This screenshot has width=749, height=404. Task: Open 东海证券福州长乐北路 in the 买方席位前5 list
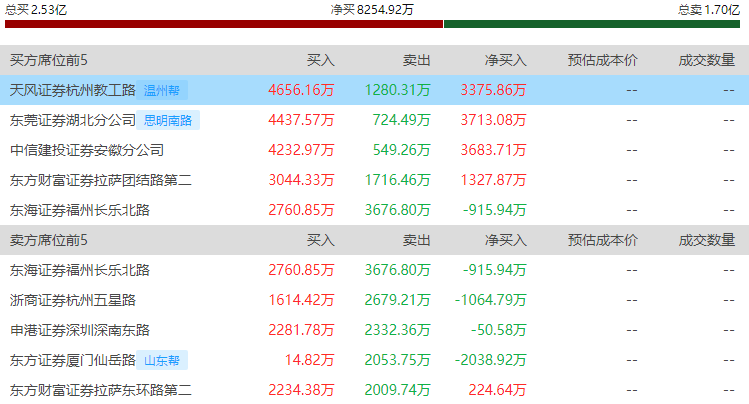point(80,210)
